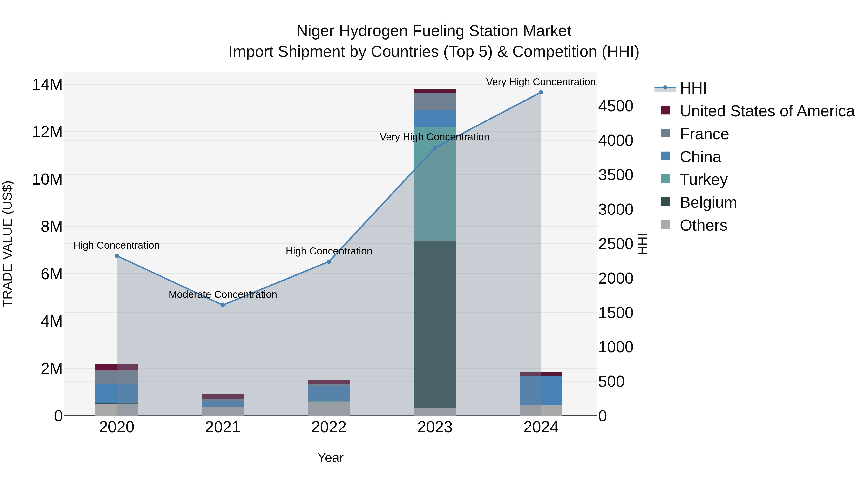Click the 14M y-axis tick label
The width and height of the screenshot is (868, 488).
(x=47, y=85)
